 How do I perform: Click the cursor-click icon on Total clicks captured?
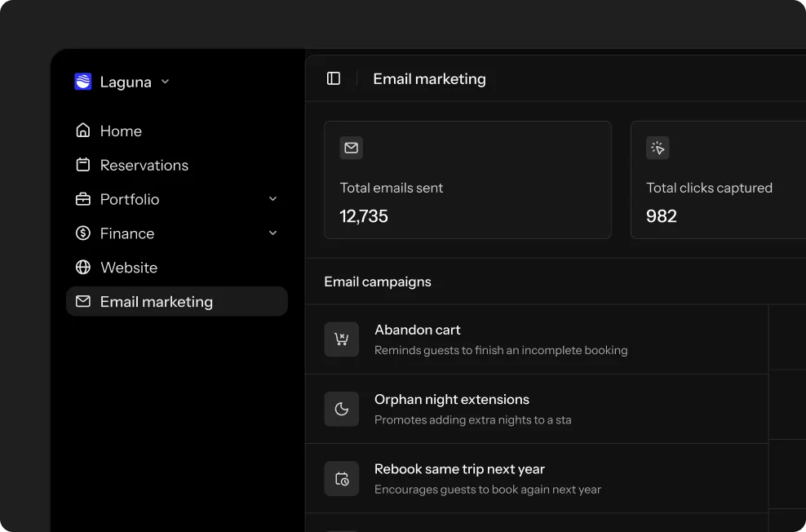(x=658, y=148)
